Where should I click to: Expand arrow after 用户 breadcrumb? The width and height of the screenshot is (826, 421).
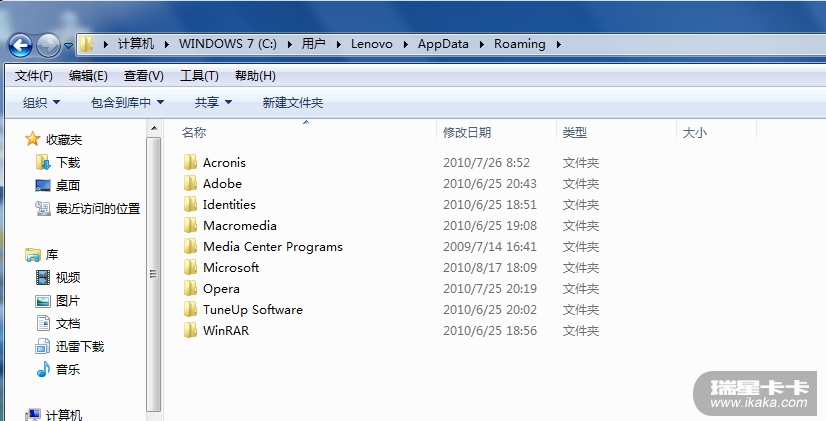pyautogui.click(x=338, y=44)
